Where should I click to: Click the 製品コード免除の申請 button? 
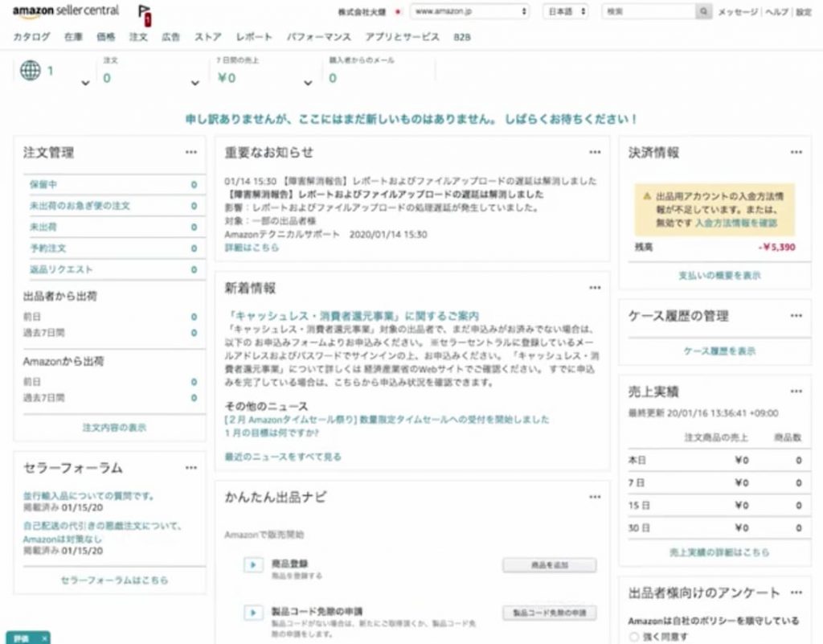pos(550,613)
